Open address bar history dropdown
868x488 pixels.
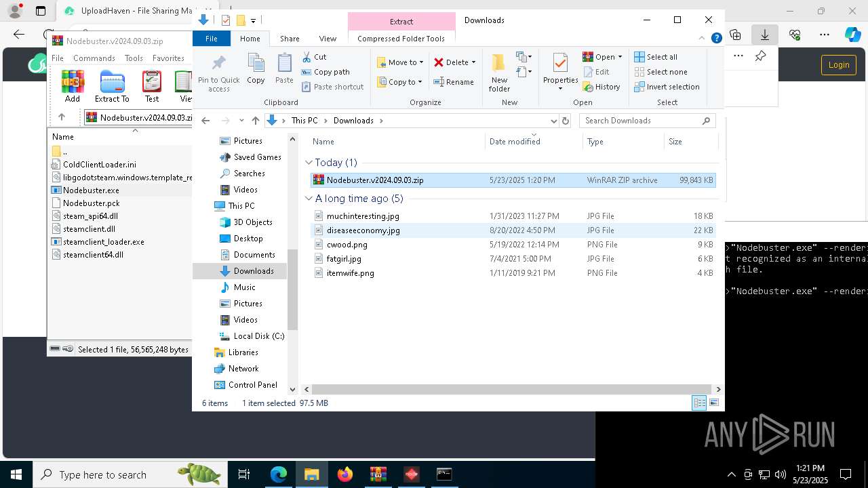553,121
